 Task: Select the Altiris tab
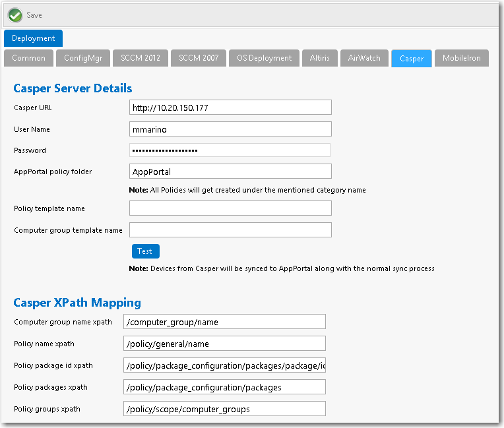point(319,58)
